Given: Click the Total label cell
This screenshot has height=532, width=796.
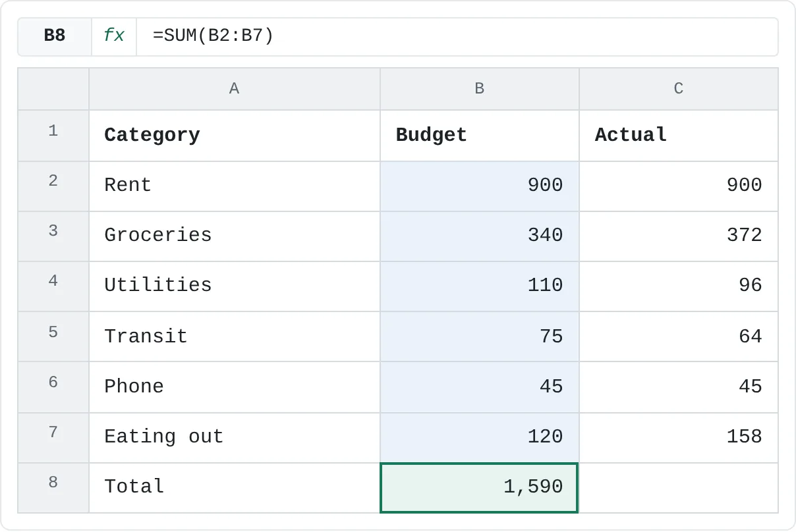Looking at the screenshot, I should pyautogui.click(x=235, y=488).
